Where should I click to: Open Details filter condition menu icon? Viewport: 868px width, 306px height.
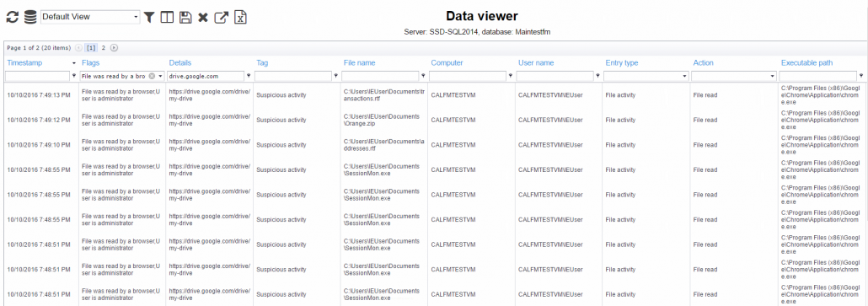[x=249, y=76]
